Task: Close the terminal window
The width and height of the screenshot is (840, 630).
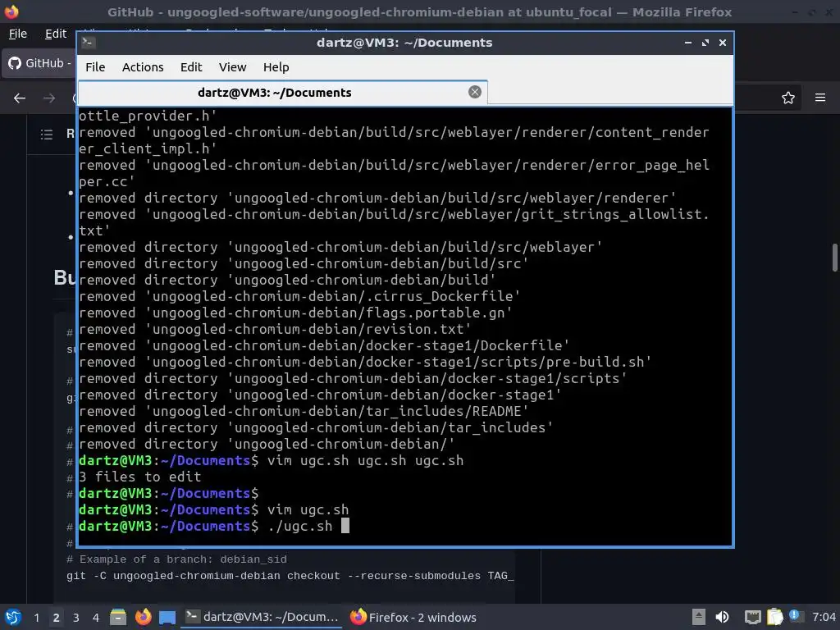Action: (x=722, y=43)
